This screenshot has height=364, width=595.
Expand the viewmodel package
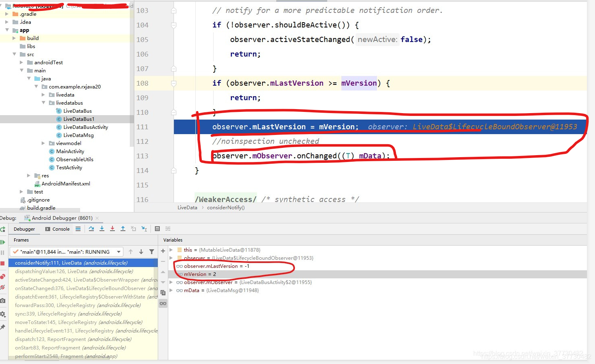tap(43, 143)
